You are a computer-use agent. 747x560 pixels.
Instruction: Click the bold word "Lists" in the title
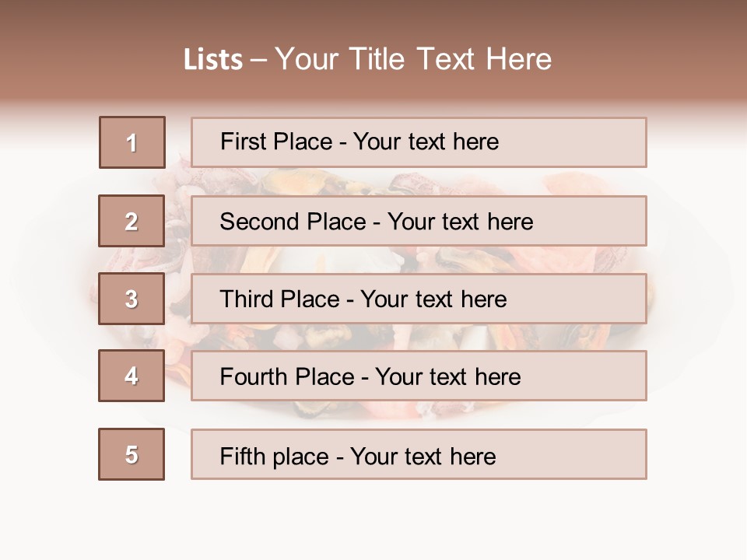tap(213, 60)
